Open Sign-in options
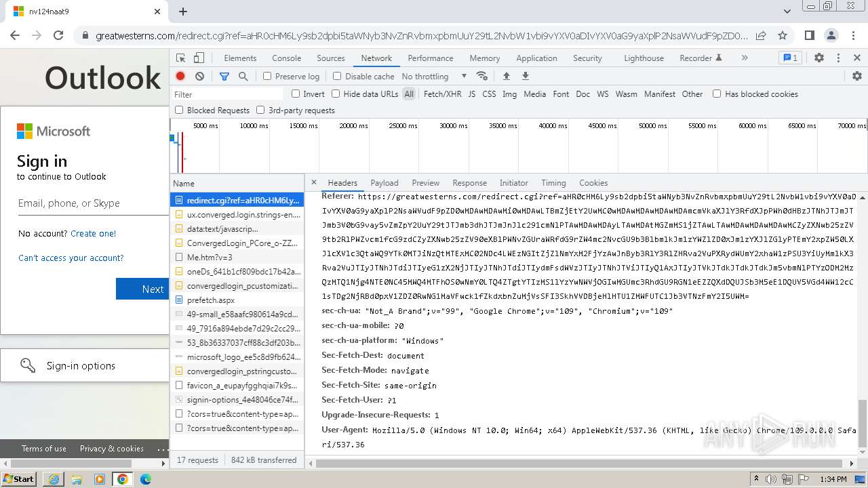 click(x=85, y=366)
